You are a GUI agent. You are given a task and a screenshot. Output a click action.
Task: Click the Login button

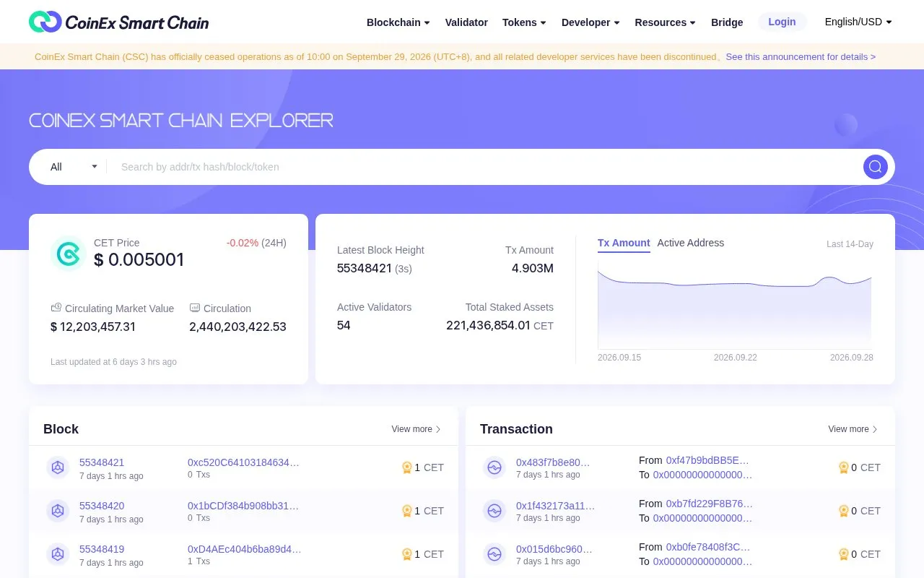pyautogui.click(x=782, y=22)
